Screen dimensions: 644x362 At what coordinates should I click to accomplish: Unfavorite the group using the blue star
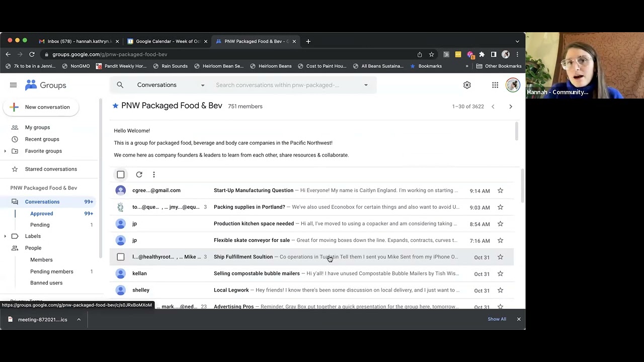click(x=115, y=106)
